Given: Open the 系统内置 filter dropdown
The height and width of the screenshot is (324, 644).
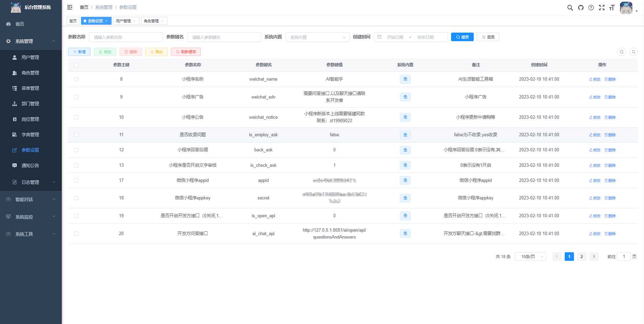Looking at the screenshot, I should pyautogui.click(x=317, y=37).
